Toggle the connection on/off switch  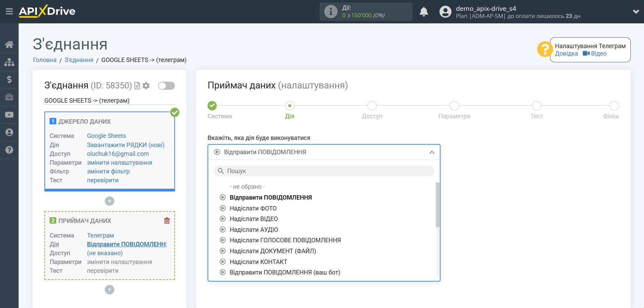[166, 86]
